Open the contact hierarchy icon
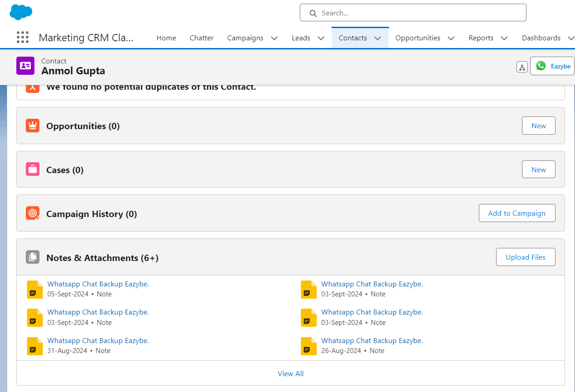The width and height of the screenshot is (575, 392). click(522, 66)
